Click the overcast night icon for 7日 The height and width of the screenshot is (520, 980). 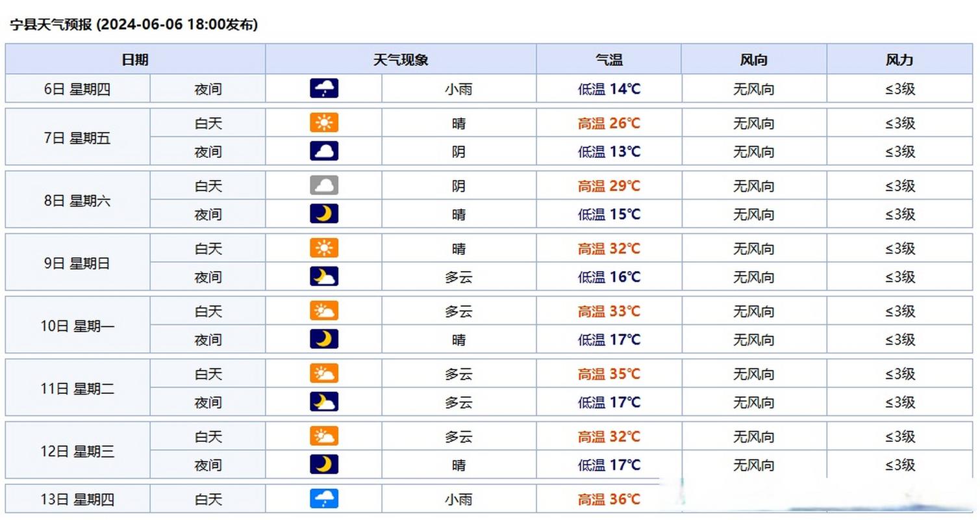[323, 151]
